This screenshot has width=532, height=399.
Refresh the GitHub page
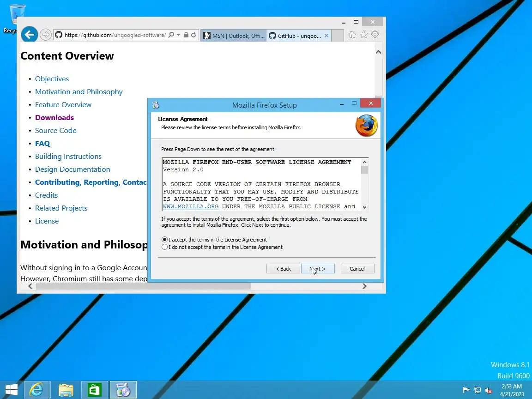[x=193, y=35]
